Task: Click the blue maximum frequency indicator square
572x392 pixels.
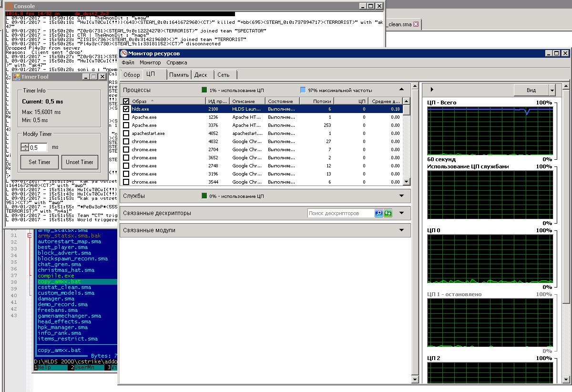Action: [303, 90]
